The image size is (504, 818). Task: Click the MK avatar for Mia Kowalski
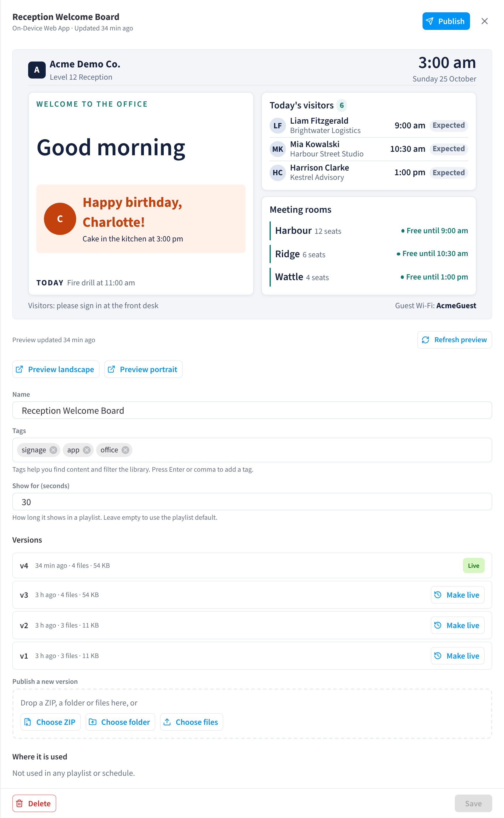(x=277, y=149)
